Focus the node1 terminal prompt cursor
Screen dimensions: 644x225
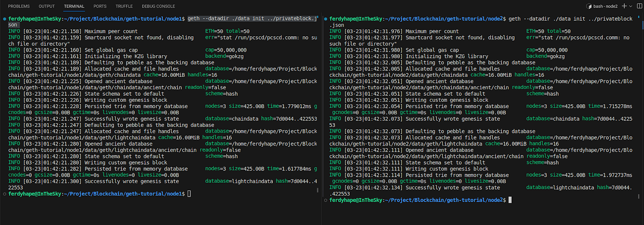[x=189, y=194]
